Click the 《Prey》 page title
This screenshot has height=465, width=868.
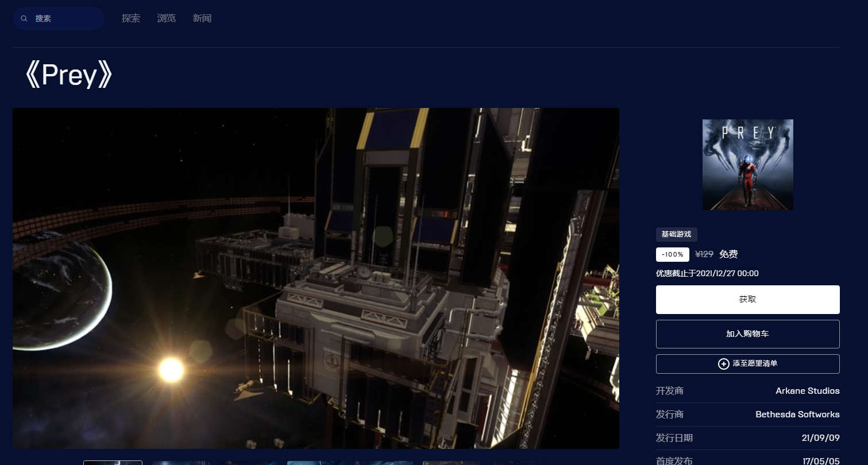pos(68,75)
